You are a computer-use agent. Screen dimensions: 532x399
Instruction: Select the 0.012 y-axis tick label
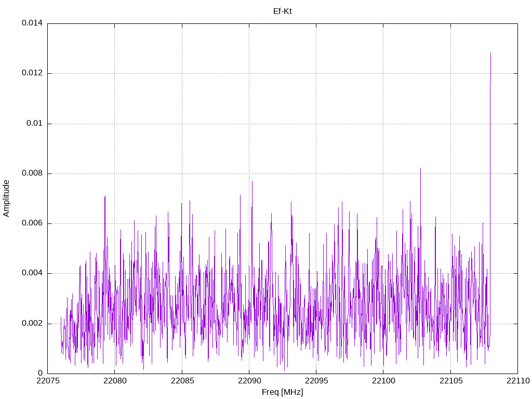pyautogui.click(x=32, y=73)
